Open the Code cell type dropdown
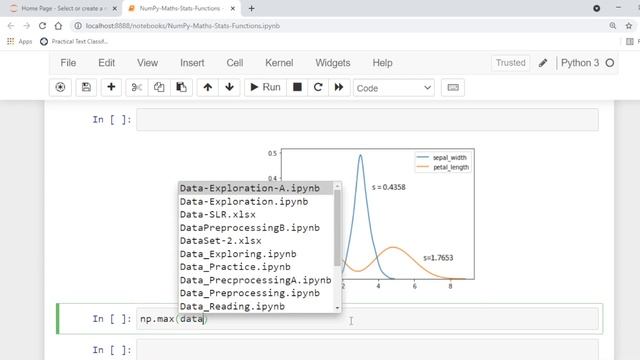This screenshot has height=360, width=640. tap(394, 88)
